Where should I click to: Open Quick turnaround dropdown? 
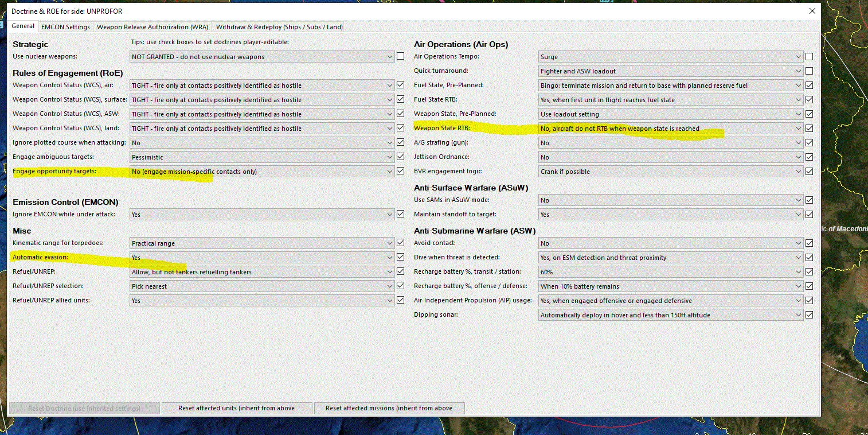click(671, 71)
